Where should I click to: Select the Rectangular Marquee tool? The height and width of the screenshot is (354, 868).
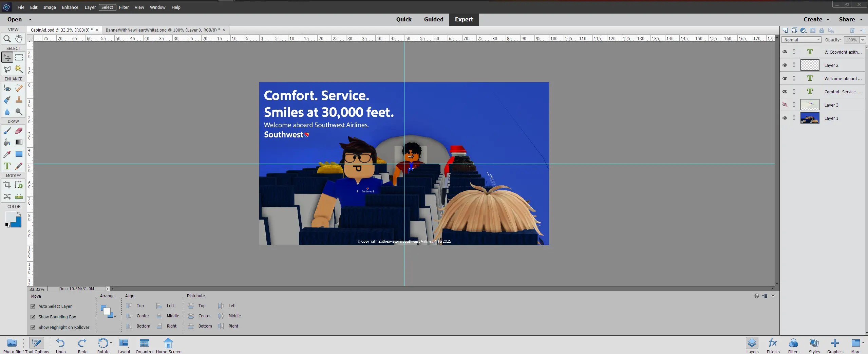(19, 57)
